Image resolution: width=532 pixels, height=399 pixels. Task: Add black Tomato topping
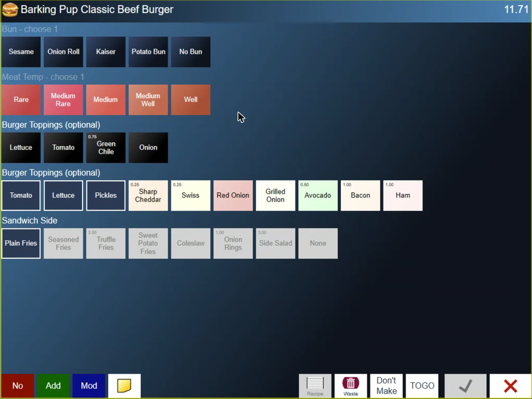63,148
